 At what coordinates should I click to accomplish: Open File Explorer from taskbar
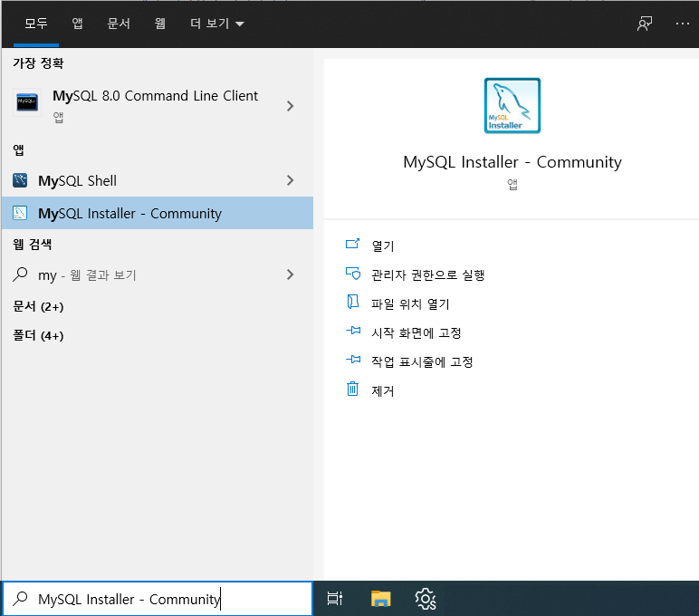point(380,599)
